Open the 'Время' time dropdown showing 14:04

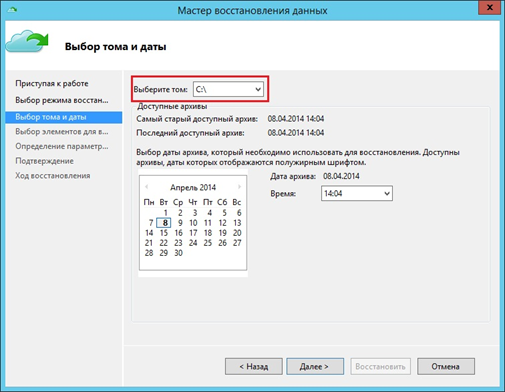pos(357,193)
